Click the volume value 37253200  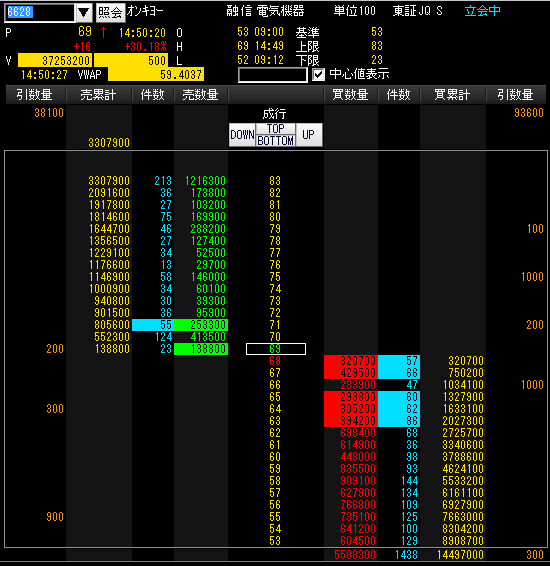tap(55, 61)
